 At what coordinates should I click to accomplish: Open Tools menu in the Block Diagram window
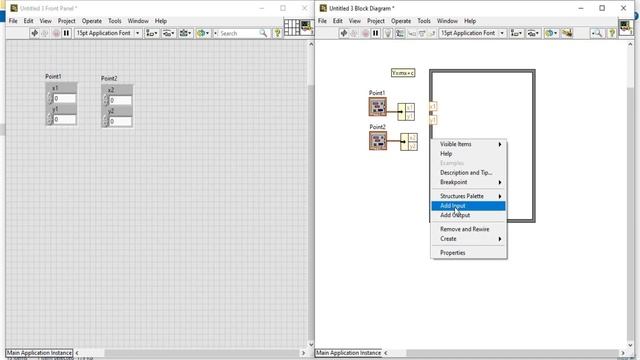coord(424,21)
